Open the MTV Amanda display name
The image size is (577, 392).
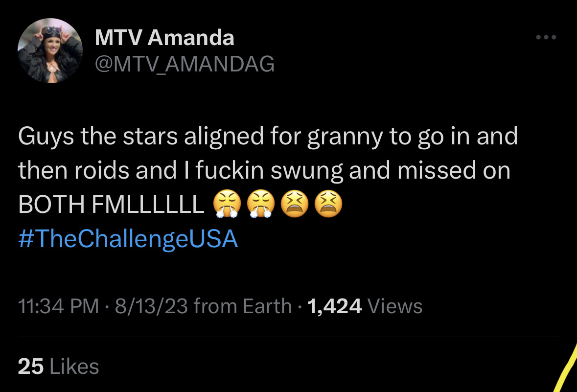tap(164, 38)
